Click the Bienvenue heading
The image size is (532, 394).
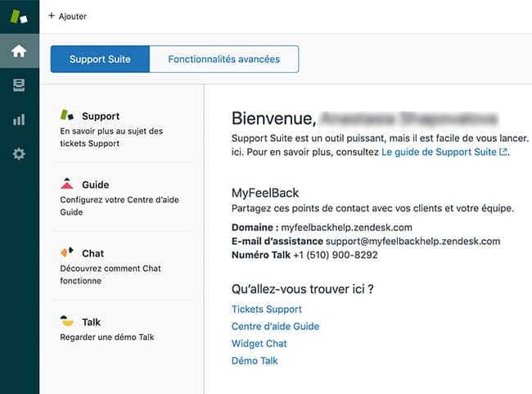(x=274, y=119)
